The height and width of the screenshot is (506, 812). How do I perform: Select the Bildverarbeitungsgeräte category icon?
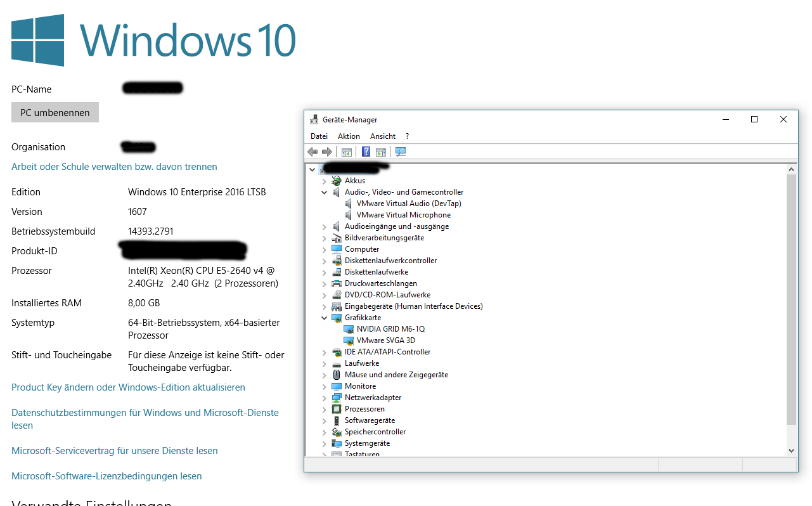tap(337, 238)
